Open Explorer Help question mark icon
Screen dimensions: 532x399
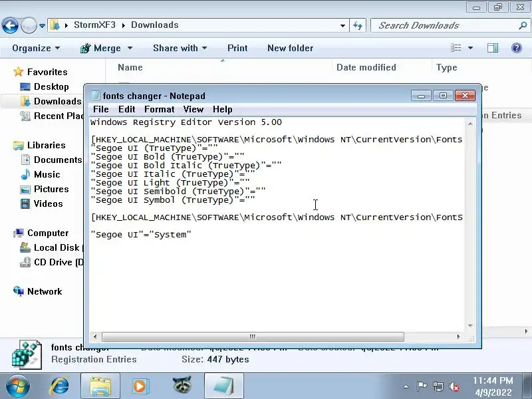[517, 48]
